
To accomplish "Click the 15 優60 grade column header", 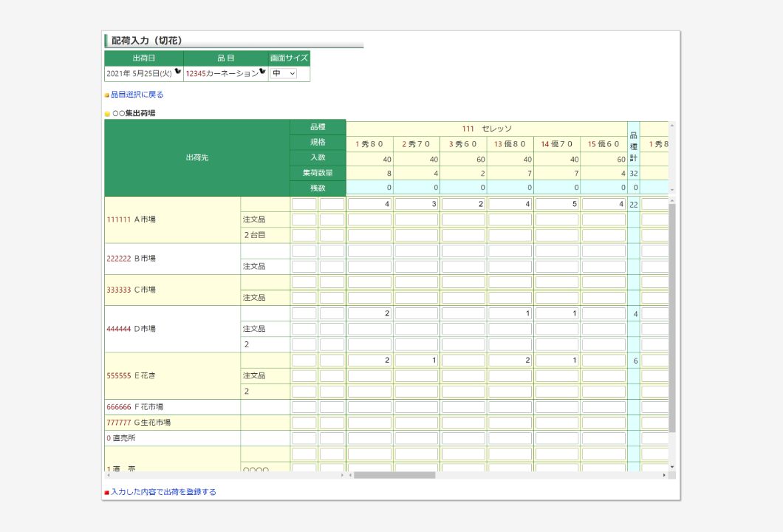I will point(604,144).
